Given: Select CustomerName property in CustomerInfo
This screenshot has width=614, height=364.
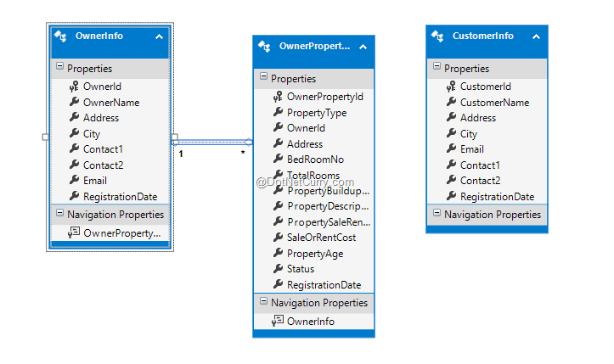Looking at the screenshot, I should coord(494,103).
